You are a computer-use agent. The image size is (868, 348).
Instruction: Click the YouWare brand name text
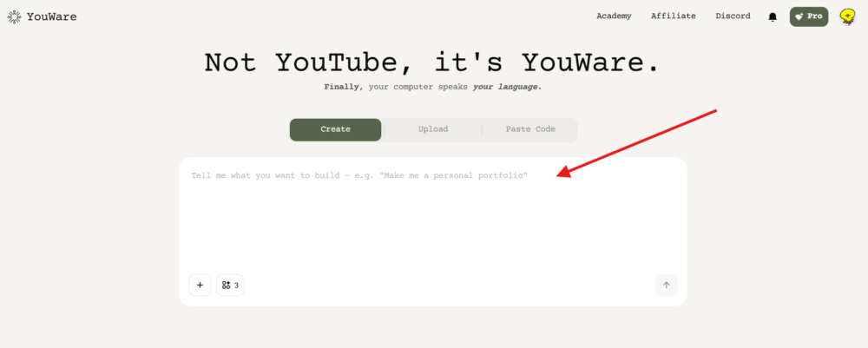click(x=51, y=17)
